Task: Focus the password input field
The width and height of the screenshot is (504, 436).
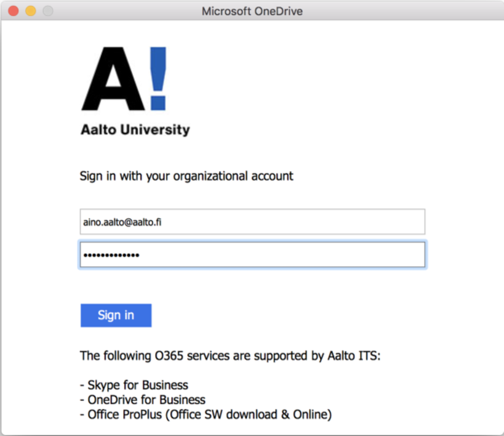Action: pos(252,255)
